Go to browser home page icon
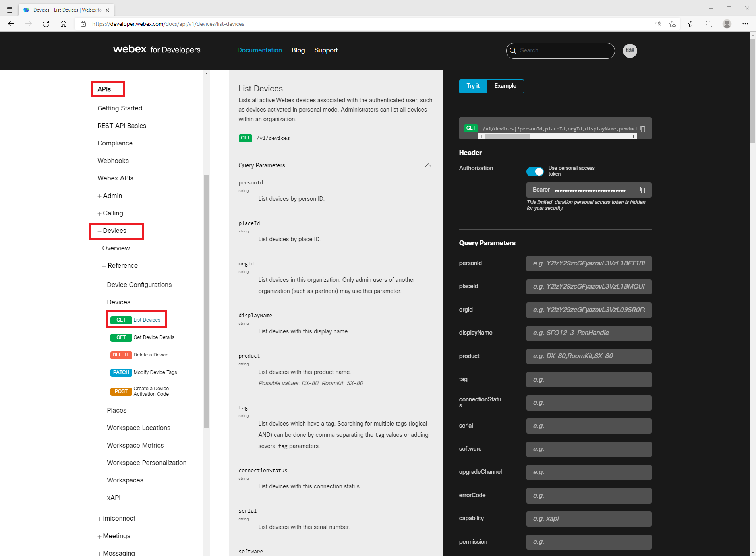The image size is (756, 556). (64, 24)
